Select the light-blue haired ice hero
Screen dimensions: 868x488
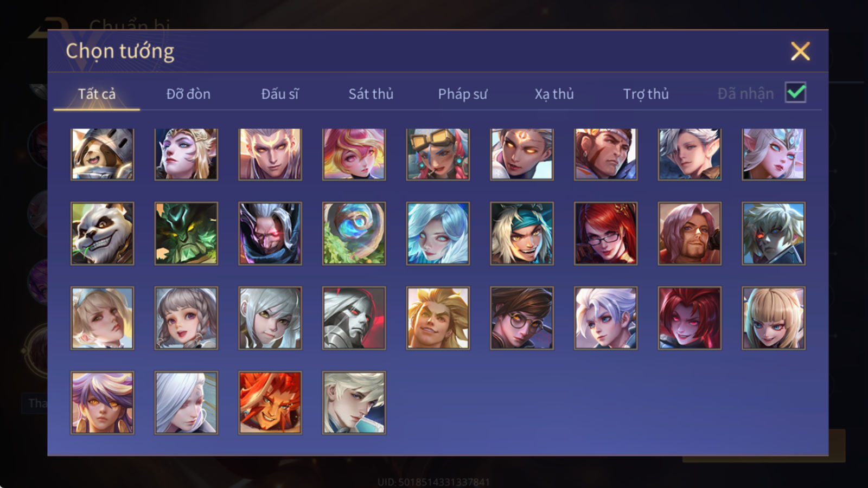pyautogui.click(x=438, y=234)
